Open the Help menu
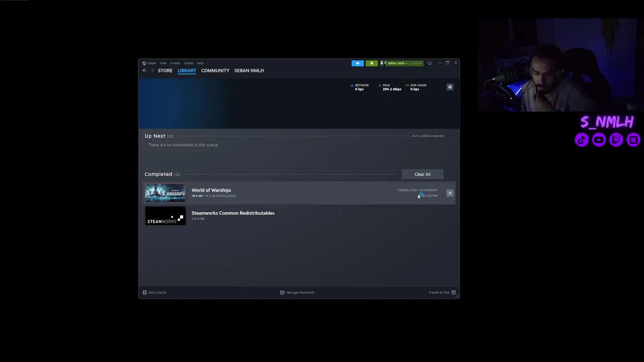Image resolution: width=644 pixels, height=362 pixels. click(x=200, y=63)
